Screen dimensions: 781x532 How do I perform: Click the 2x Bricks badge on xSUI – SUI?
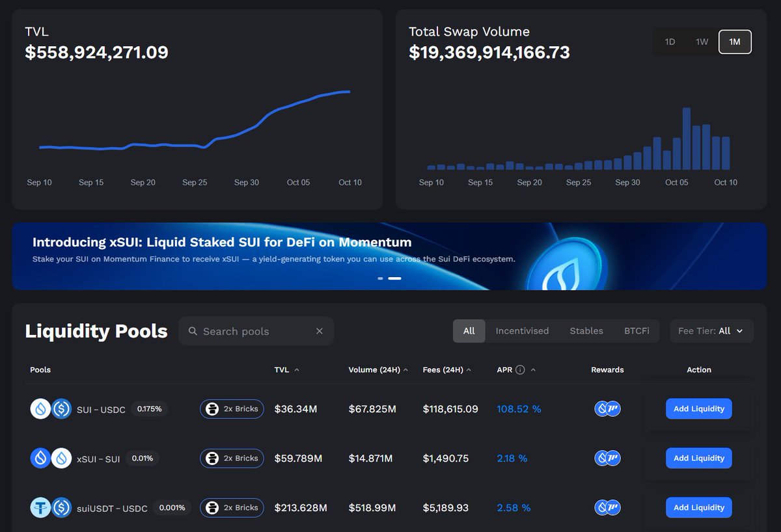232,458
